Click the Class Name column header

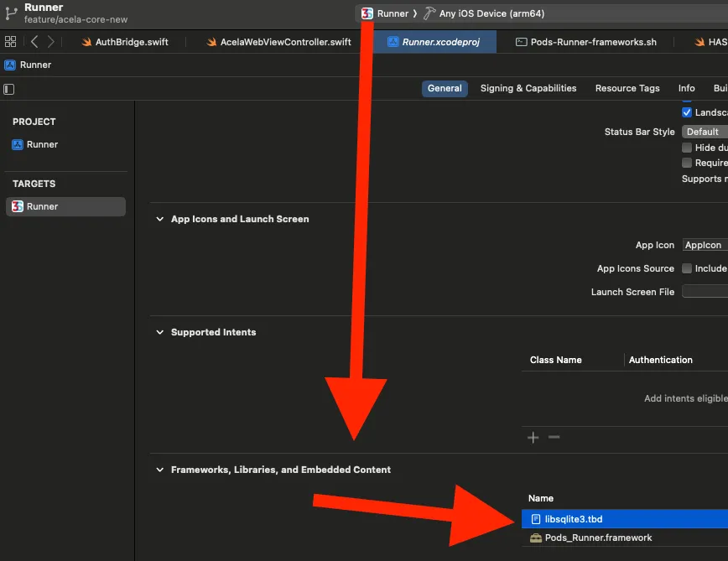pos(556,360)
